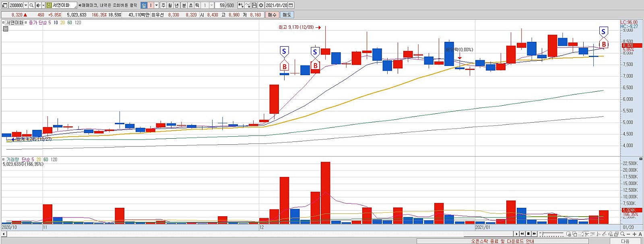The image size is (644, 244).
Task: Switch to 초 second chart
Action: click(190, 5)
